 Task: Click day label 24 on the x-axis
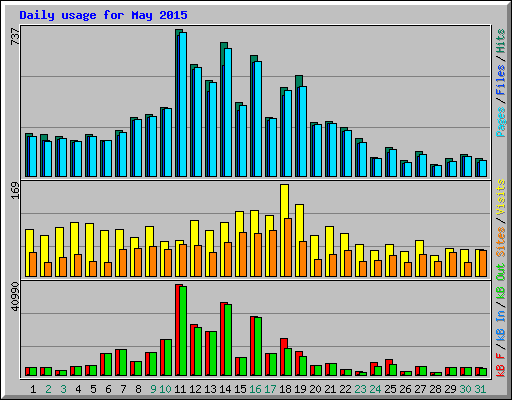click(375, 389)
